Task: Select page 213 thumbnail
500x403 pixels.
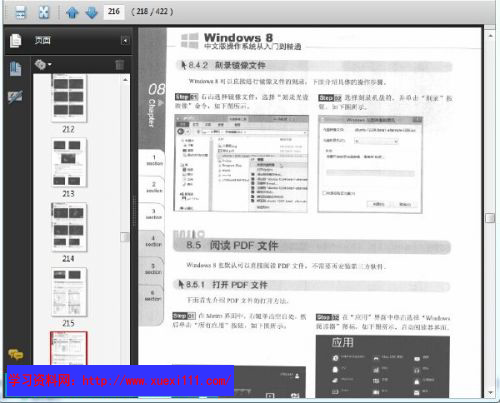Action: 69,162
